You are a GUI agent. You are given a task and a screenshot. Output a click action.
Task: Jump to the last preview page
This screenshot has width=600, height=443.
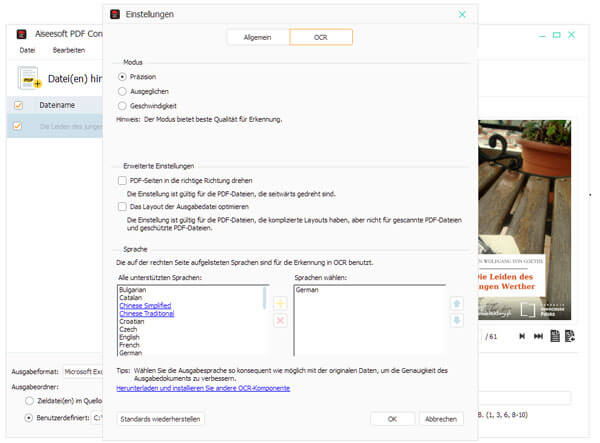[x=540, y=336]
